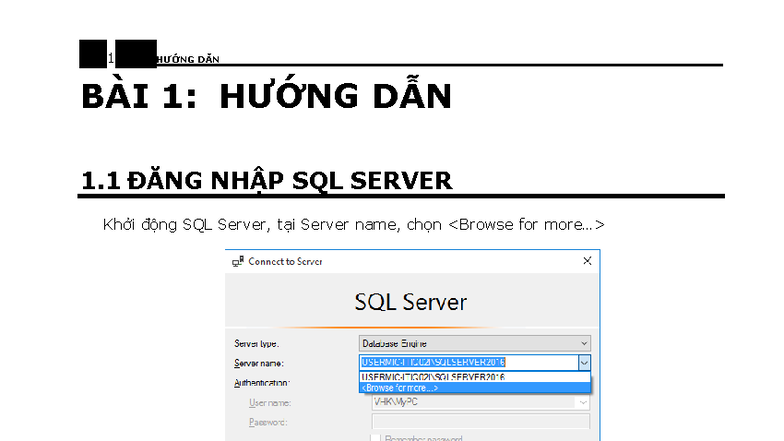This screenshot has height=441, width=784.
Task: Click the 1.1 ĐĂNG NHẬP SQL SERVER heading
Action: point(266,180)
